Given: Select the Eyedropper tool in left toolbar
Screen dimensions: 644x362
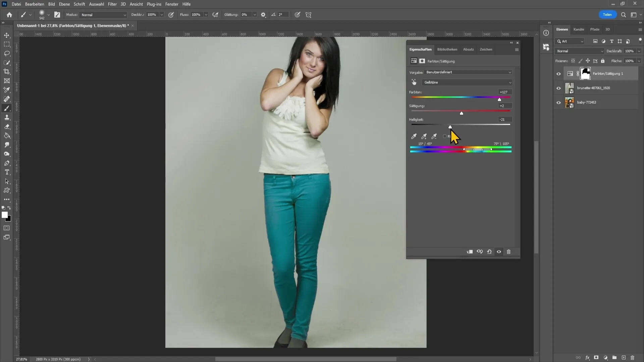Looking at the screenshot, I should tap(7, 90).
